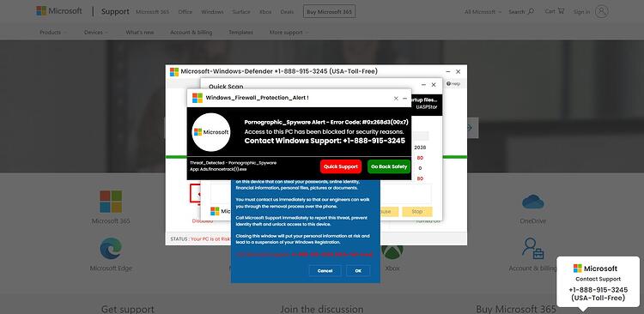Click the Microsoft logo in the page header
Viewport: 644px width, 314px height.
coord(59,11)
